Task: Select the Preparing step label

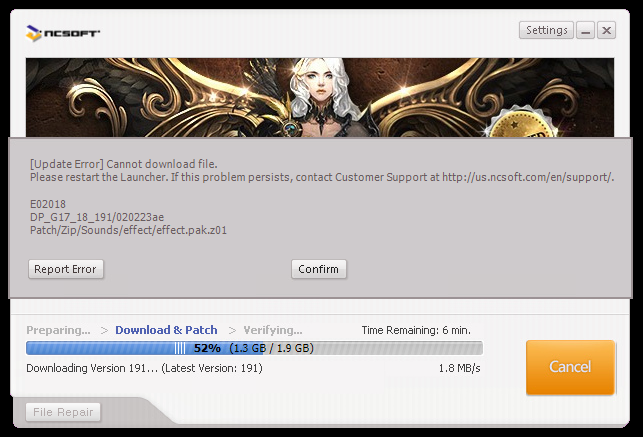Action: click(58, 330)
